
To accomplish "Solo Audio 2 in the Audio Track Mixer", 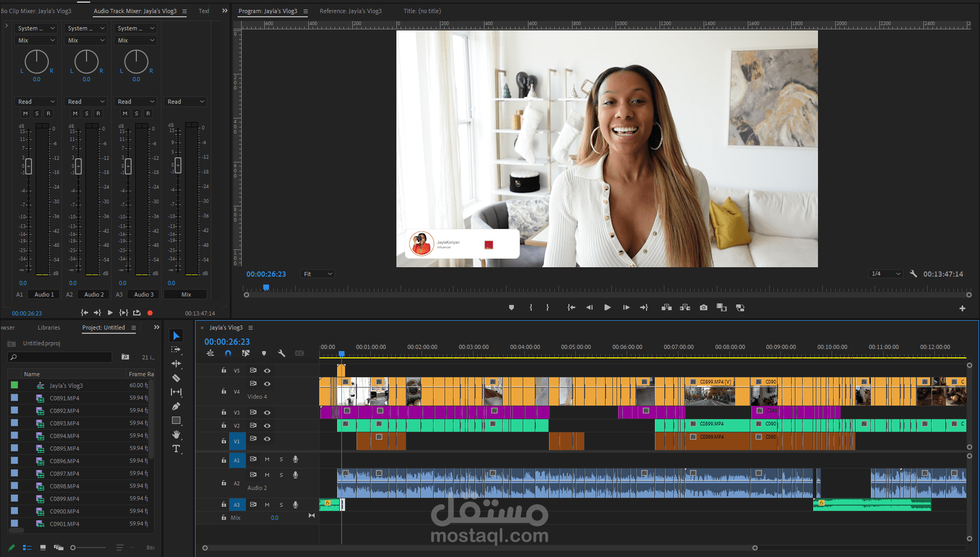I will click(87, 113).
